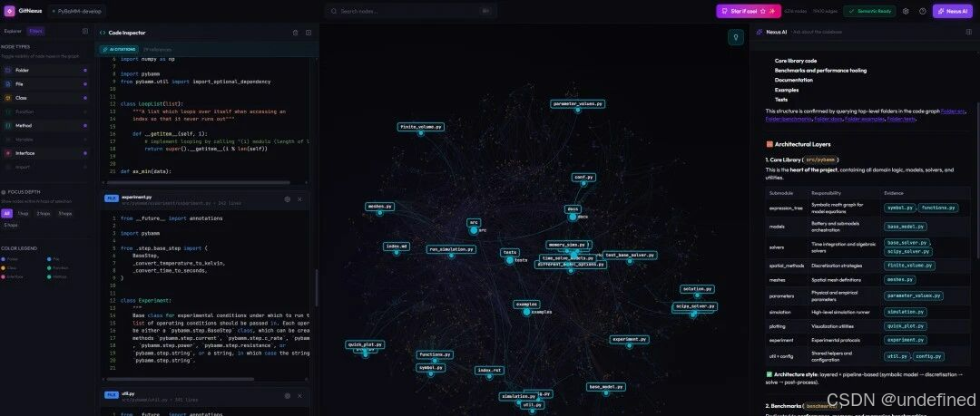Click the Nexus AI chat vertical scrollbar
Image resolution: width=980 pixels, height=416 pixels.
point(978,181)
